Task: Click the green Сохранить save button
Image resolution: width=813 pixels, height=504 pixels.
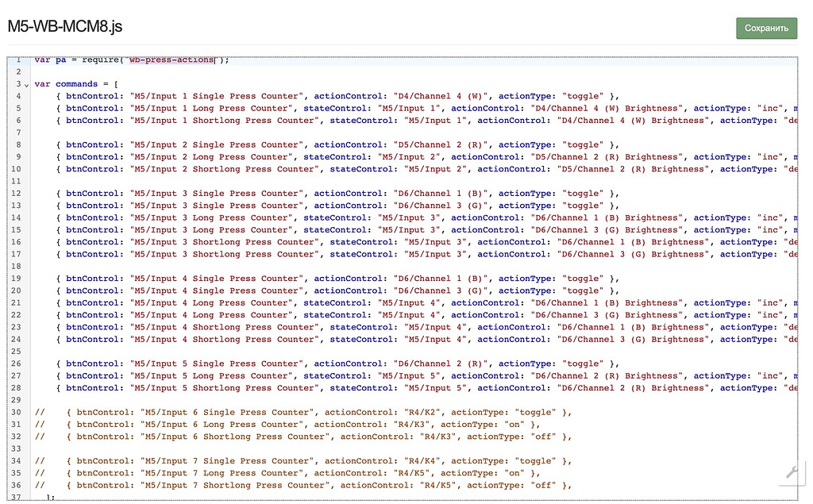Action: pos(766,28)
